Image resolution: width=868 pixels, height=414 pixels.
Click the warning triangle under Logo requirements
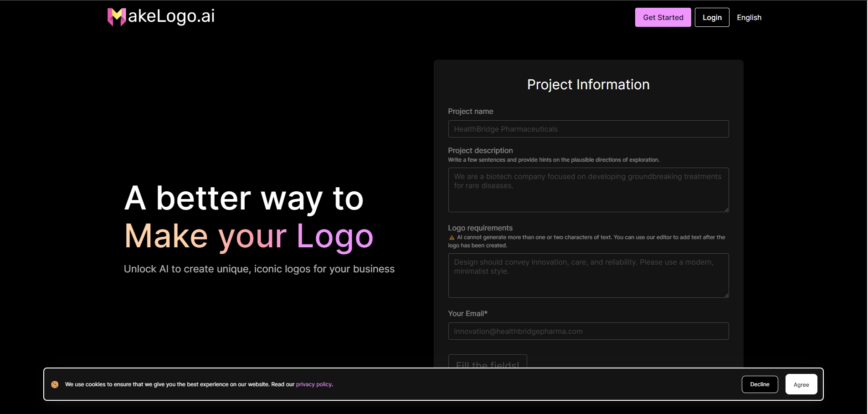coord(452,237)
